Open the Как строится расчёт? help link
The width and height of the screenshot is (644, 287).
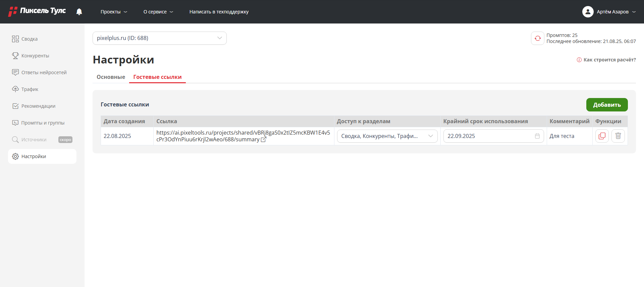[x=606, y=60]
